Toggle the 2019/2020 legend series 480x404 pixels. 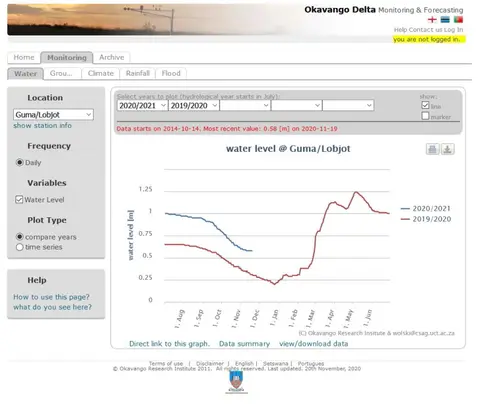click(426, 219)
